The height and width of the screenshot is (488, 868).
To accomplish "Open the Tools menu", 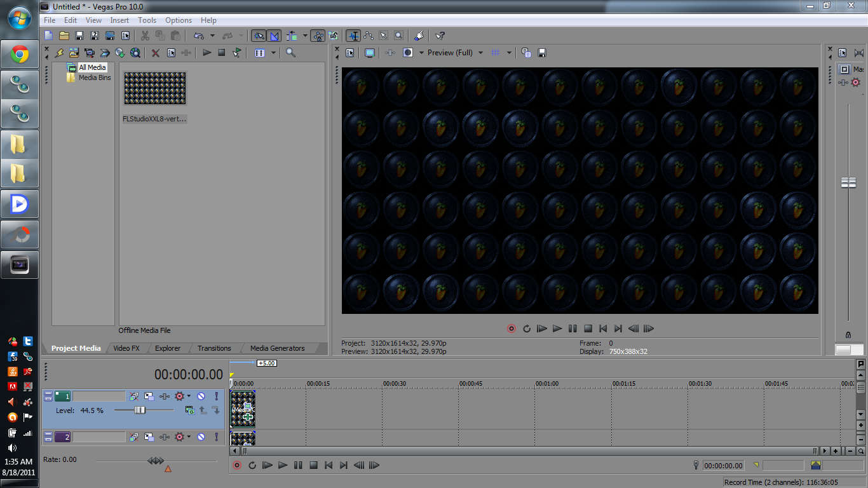I will pos(147,20).
